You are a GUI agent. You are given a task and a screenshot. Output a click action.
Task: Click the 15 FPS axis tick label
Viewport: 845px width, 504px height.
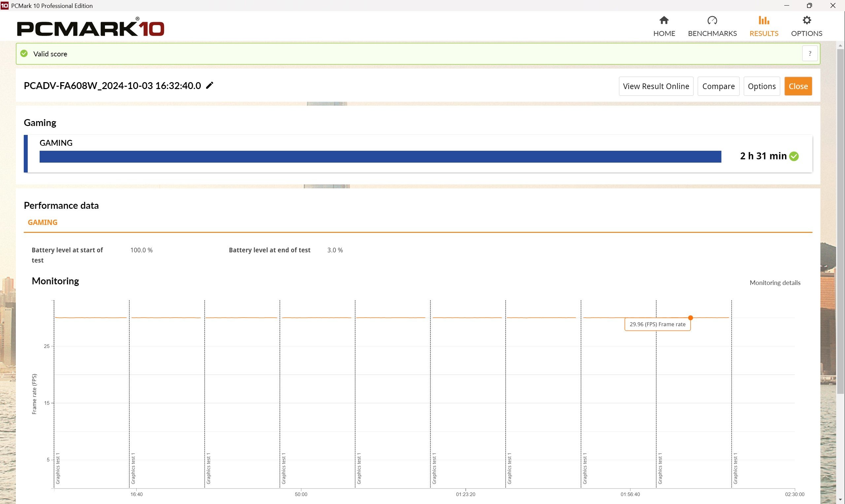[x=47, y=403]
